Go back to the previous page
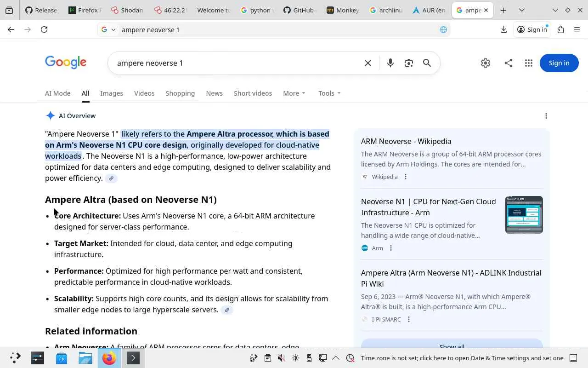The image size is (588, 368). (x=11, y=29)
